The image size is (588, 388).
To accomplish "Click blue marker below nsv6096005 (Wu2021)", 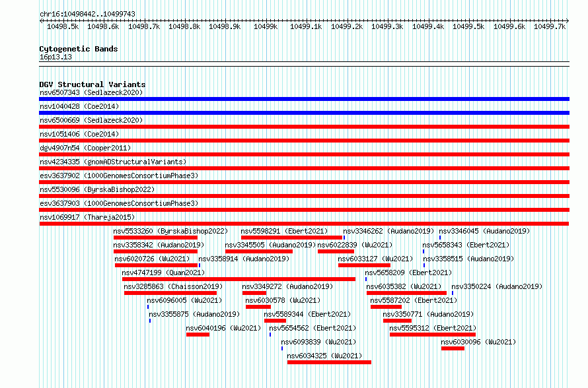I will click(x=148, y=307).
